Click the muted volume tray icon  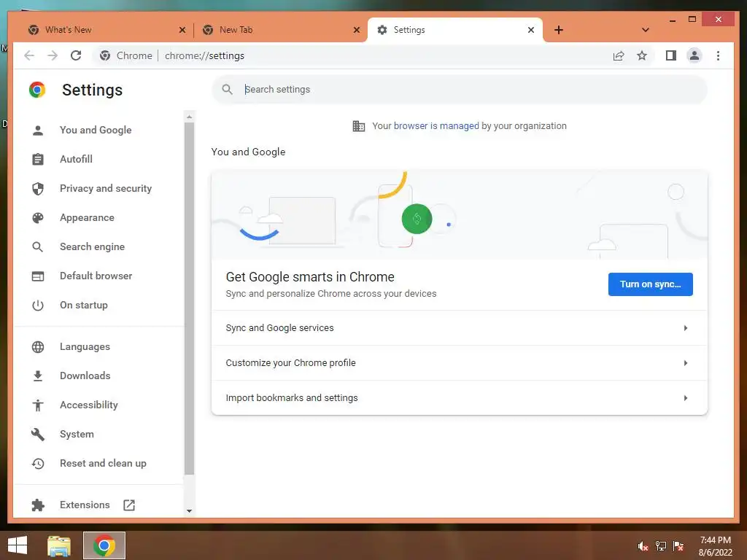pos(643,546)
